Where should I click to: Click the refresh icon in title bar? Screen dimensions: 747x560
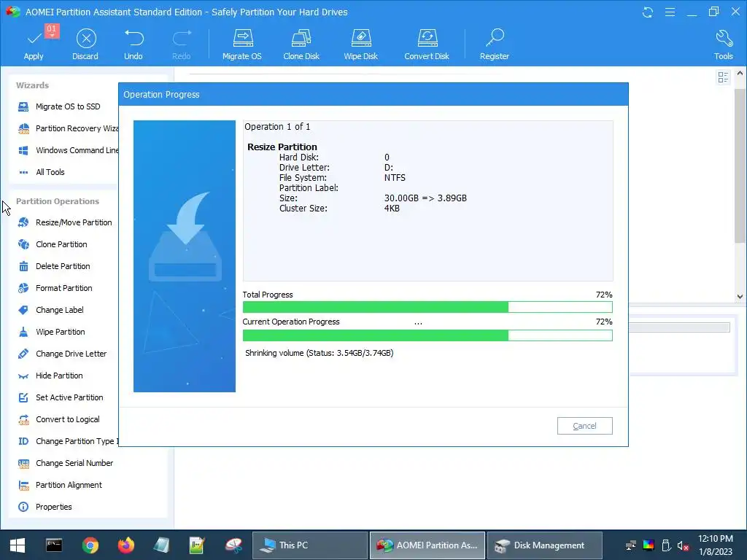[x=648, y=12]
